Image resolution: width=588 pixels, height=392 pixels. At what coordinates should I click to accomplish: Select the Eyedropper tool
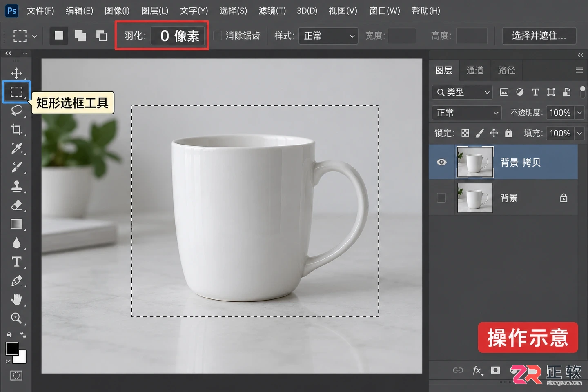[x=16, y=148]
